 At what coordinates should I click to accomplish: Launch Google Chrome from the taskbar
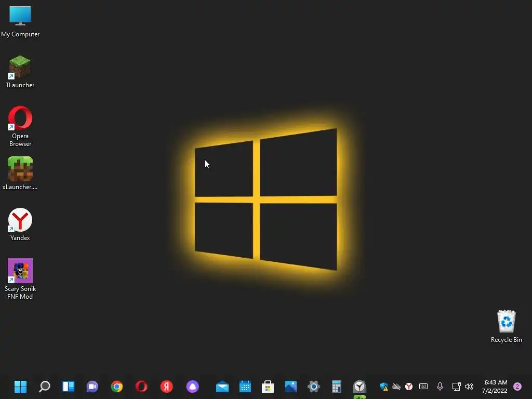pos(117,387)
